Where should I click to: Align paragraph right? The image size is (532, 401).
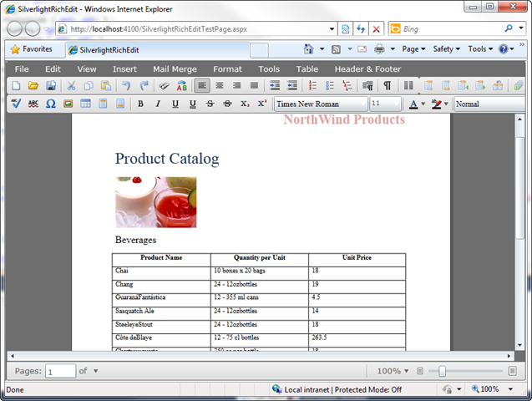(237, 85)
